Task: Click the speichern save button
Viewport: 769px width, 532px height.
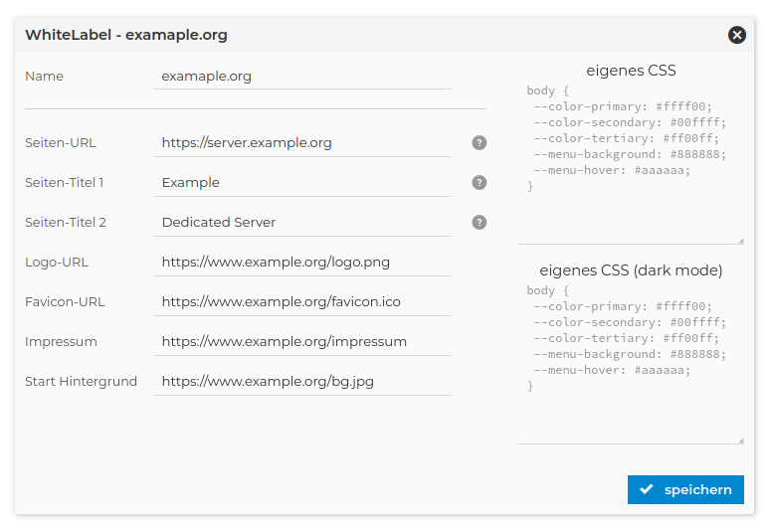Action: [685, 489]
